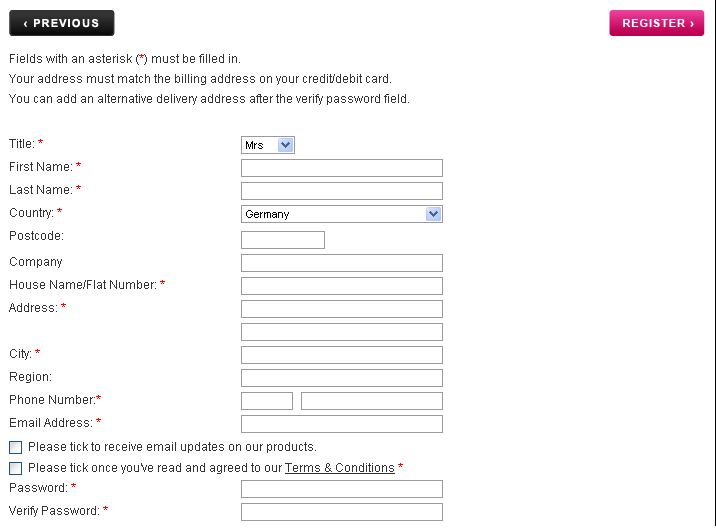Select the second Address line field
This screenshot has height=529, width=716.
tap(341, 332)
